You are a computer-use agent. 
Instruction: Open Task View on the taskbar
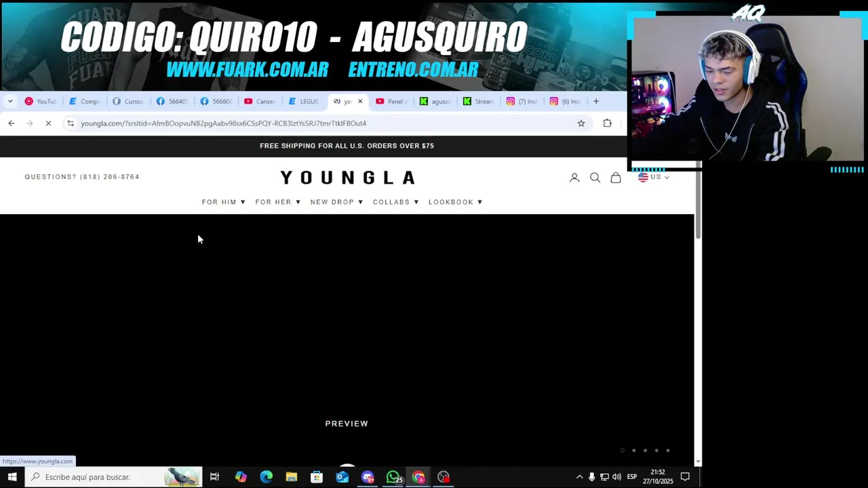click(x=214, y=477)
